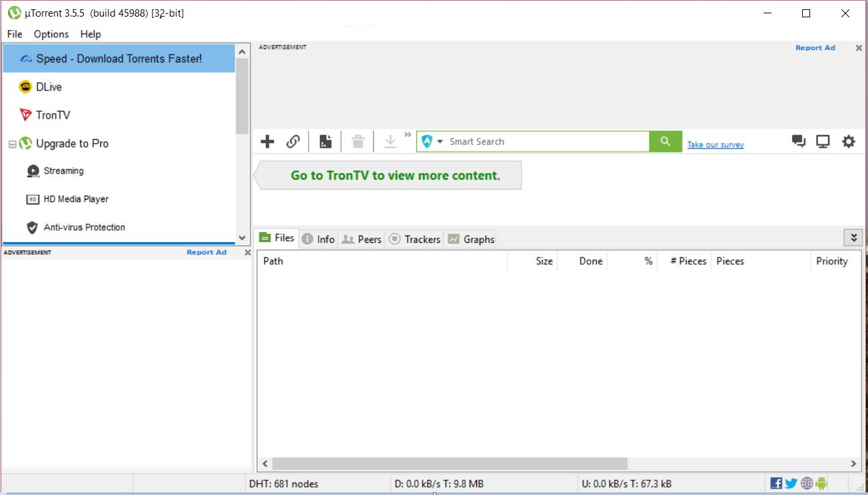Switch to the Files tab
Viewport: 868px width, 495px height.
(x=276, y=238)
